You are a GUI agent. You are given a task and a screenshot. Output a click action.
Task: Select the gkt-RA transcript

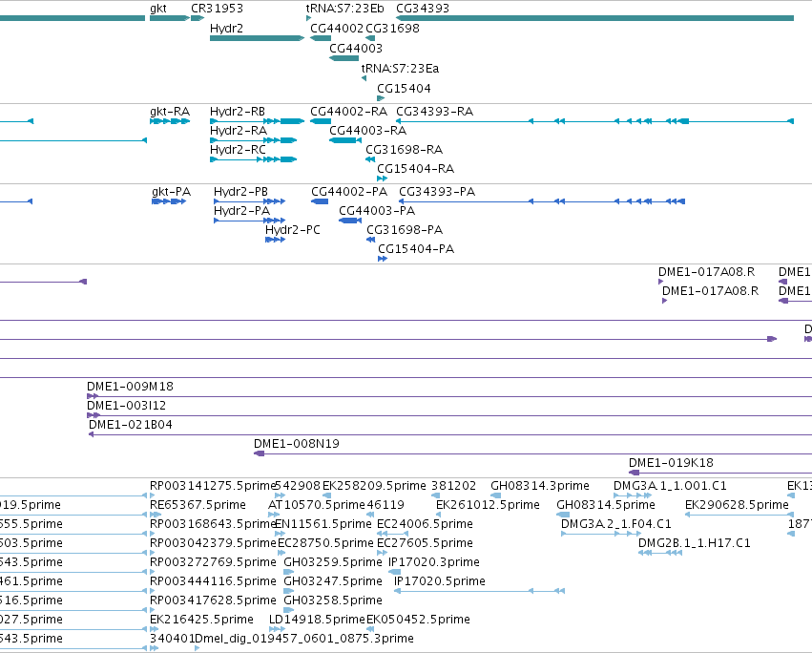170,121
